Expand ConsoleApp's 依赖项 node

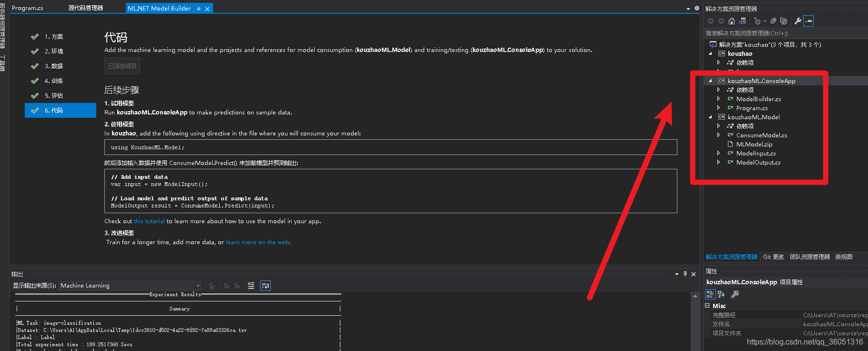(x=718, y=90)
